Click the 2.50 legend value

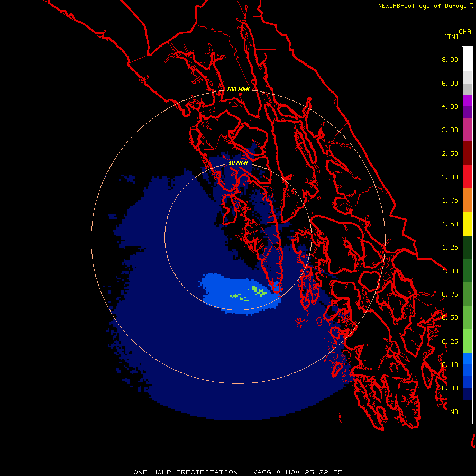tap(450, 153)
